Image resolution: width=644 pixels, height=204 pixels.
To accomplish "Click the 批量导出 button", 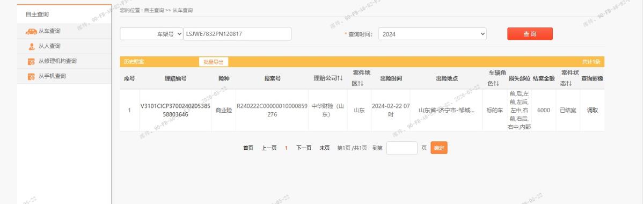I will coord(214,62).
